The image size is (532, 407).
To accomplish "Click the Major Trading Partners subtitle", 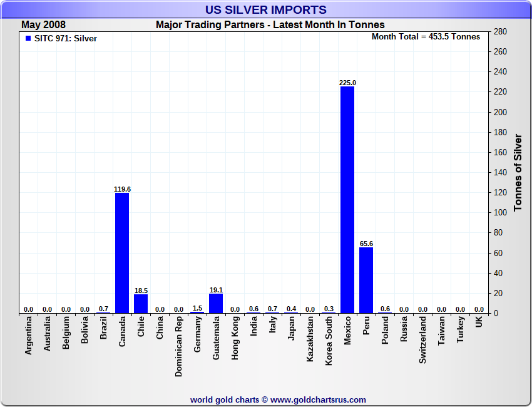I will [x=270, y=25].
